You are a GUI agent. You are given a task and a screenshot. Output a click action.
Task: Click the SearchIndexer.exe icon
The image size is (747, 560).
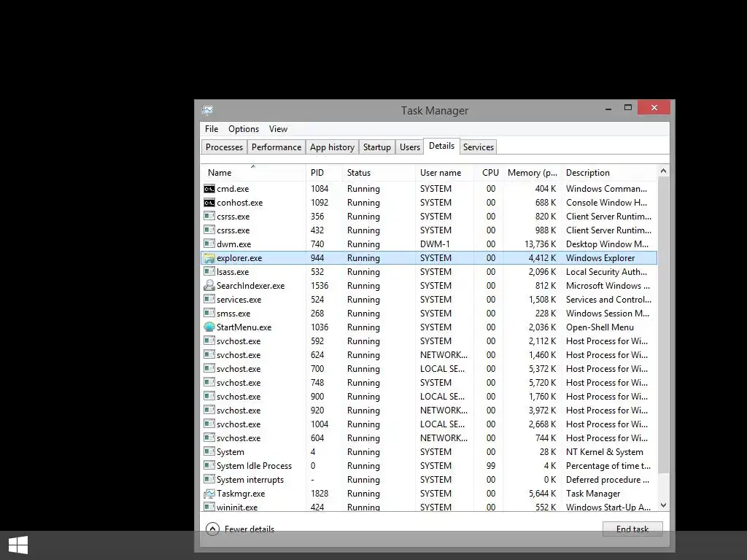(x=209, y=286)
